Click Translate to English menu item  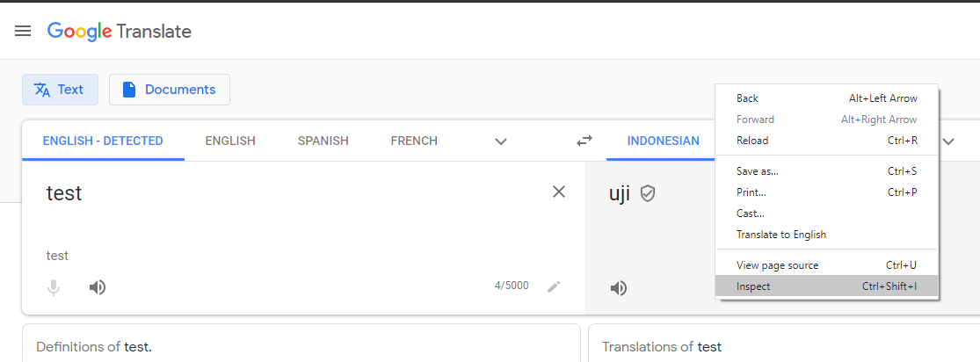(827, 235)
